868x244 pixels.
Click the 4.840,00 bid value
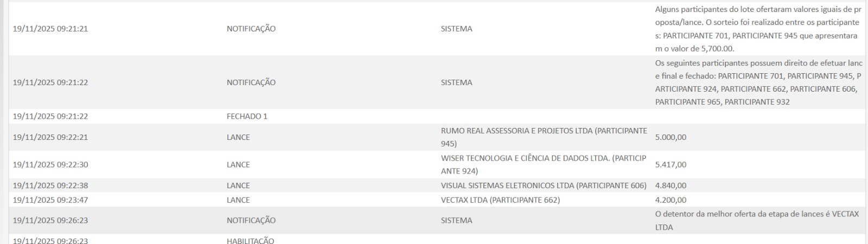[x=671, y=185]
